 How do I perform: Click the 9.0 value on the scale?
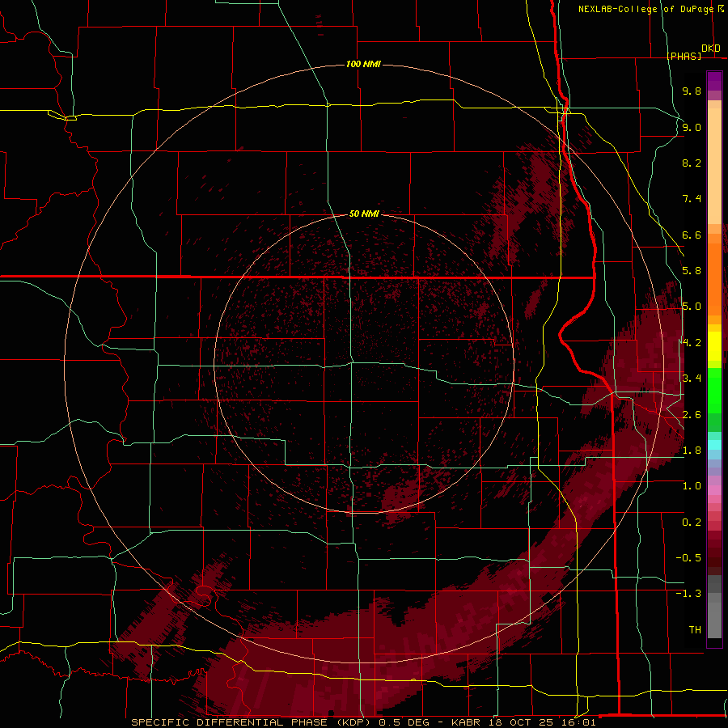(692, 127)
